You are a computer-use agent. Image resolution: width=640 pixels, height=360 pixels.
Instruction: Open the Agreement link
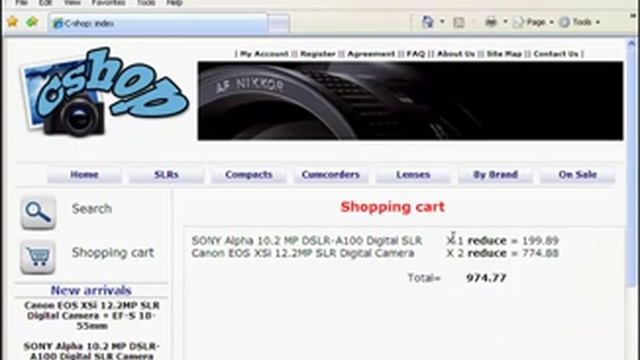pyautogui.click(x=371, y=54)
